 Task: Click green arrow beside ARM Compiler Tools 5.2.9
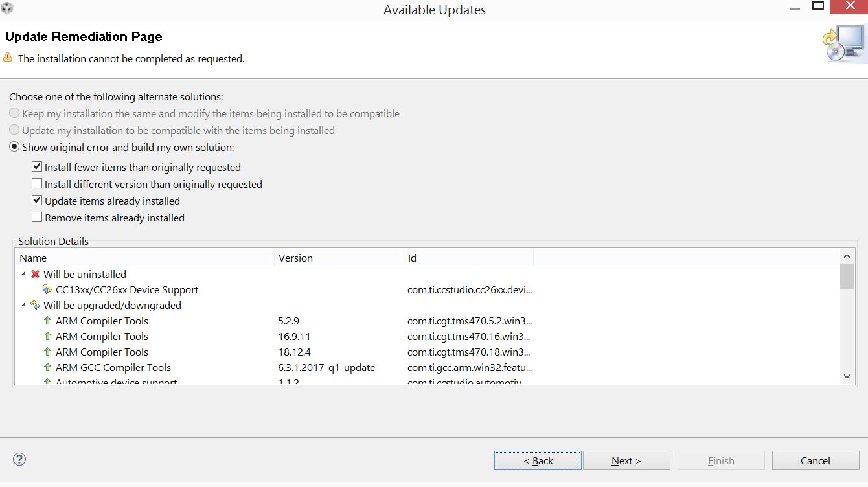pyautogui.click(x=47, y=321)
